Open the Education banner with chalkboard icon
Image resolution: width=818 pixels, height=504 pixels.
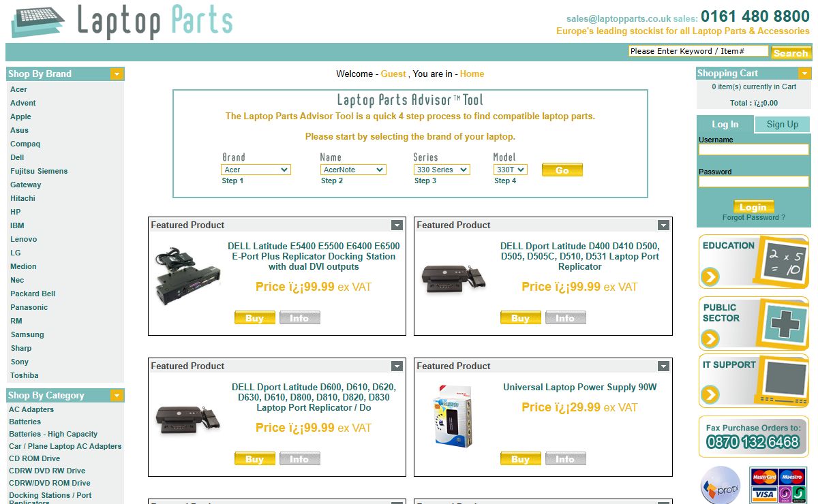click(753, 262)
